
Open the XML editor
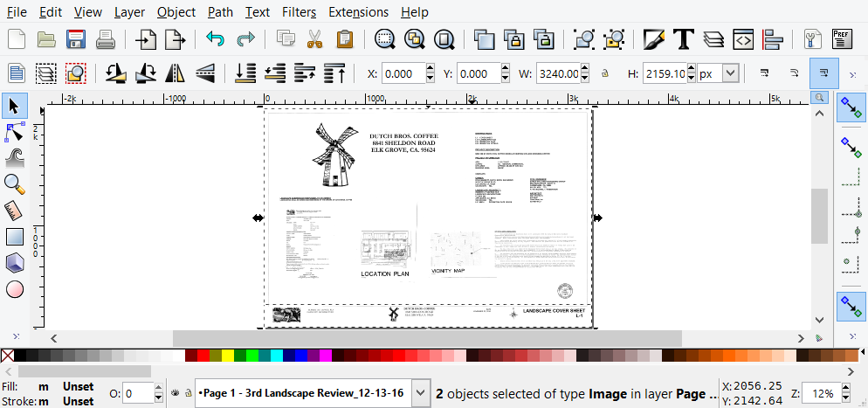pos(742,39)
